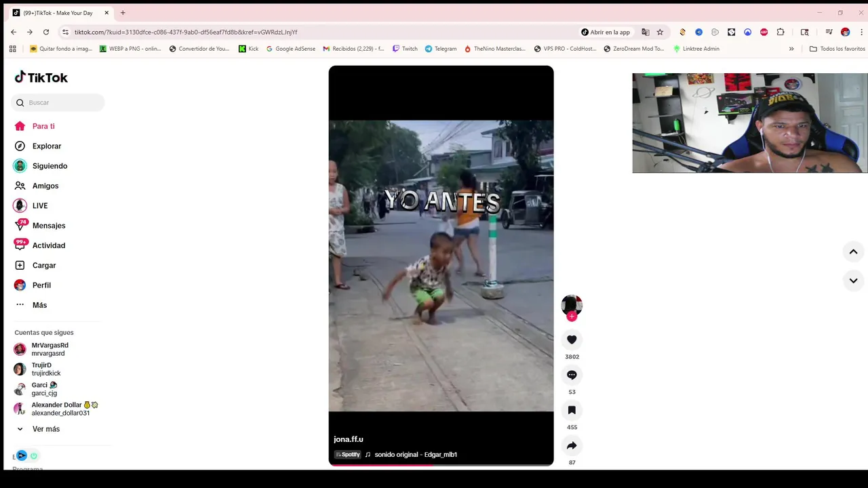Like the video with heart icon
Image resolution: width=868 pixels, height=488 pixels.
click(572, 340)
